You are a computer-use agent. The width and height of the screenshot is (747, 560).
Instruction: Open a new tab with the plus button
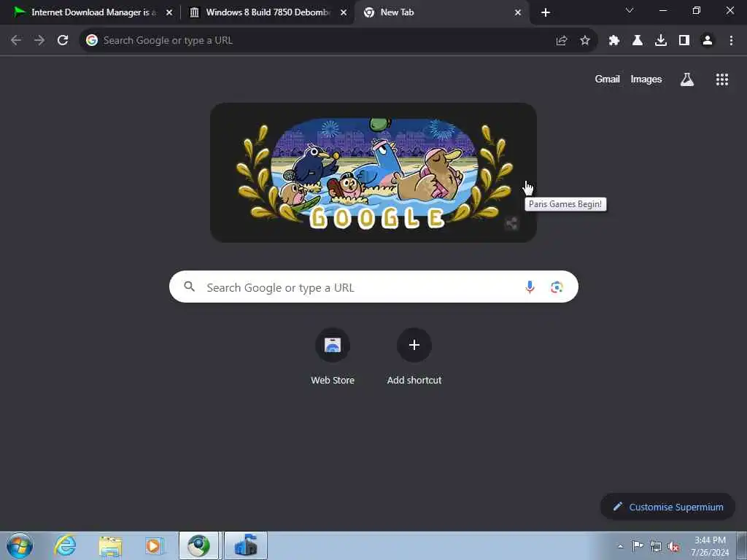click(x=546, y=12)
